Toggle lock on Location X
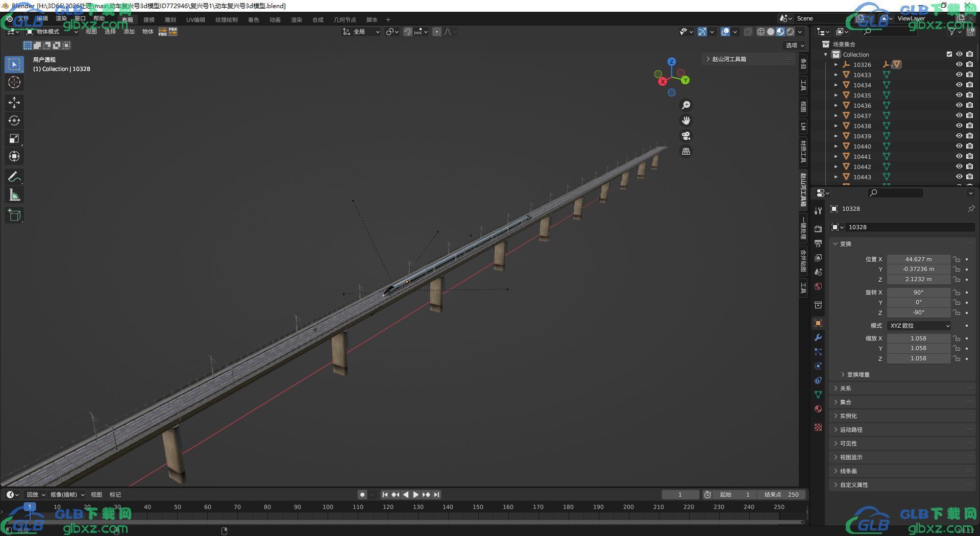Screen dimensions: 980x536 [x=957, y=259]
